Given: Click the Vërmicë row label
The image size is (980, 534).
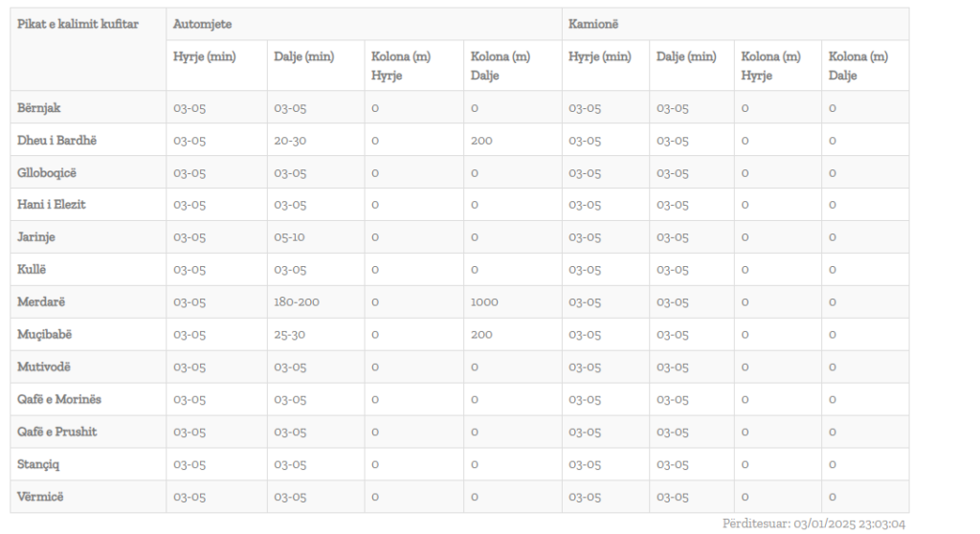Looking at the screenshot, I should click(x=40, y=497).
